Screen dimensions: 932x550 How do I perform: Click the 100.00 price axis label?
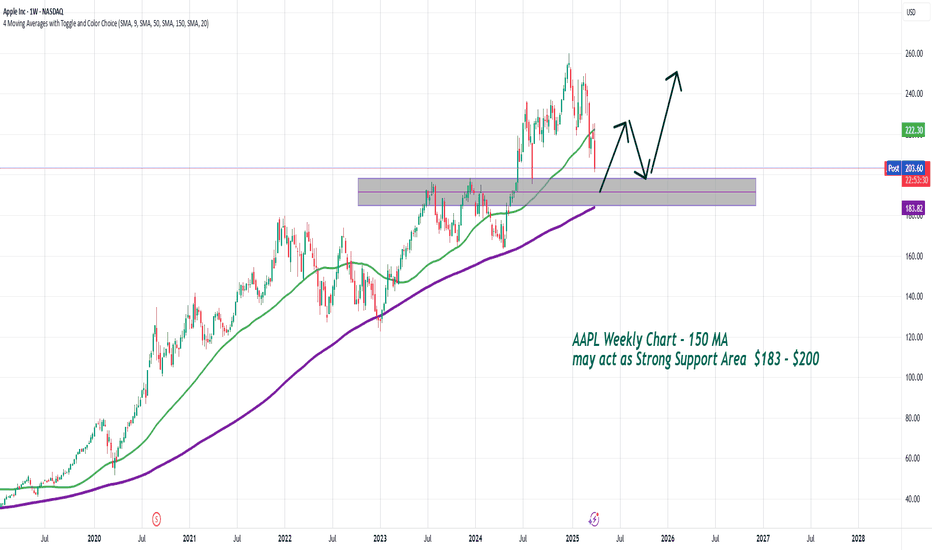click(914, 378)
